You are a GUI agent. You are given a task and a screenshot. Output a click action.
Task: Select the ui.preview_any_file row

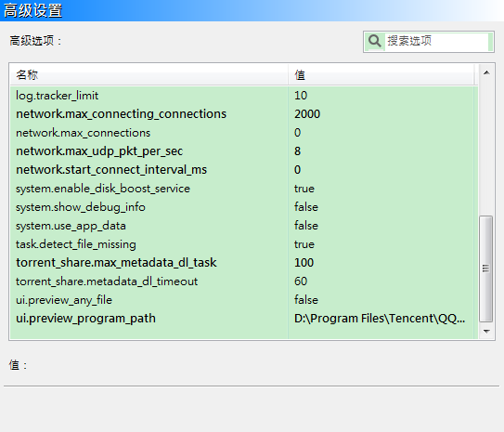click(x=241, y=300)
